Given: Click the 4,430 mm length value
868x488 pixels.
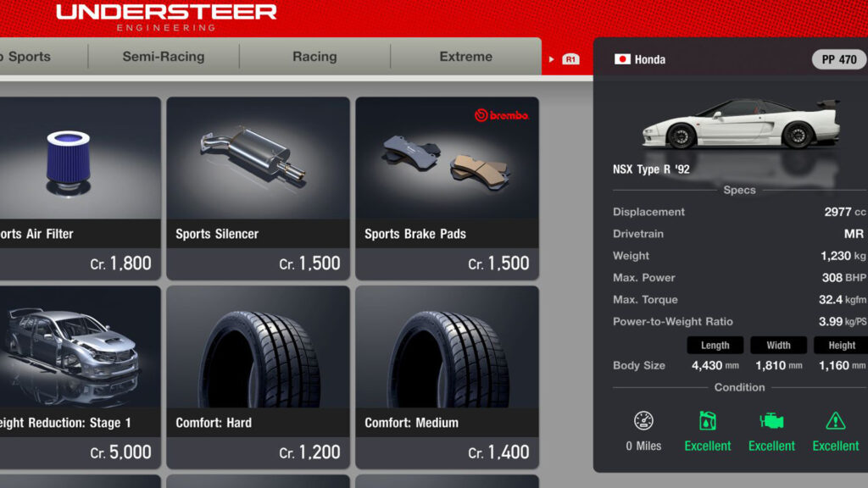Looking at the screenshot, I should [715, 365].
